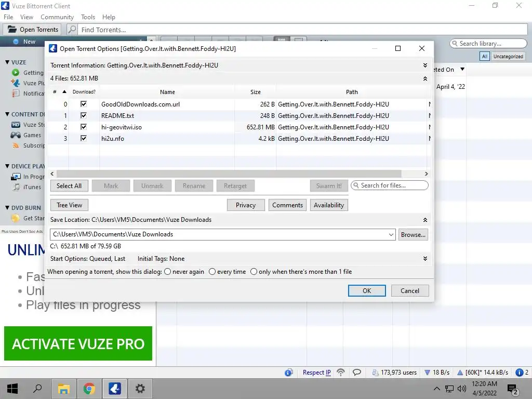Click the Getting Started sidebar icon

click(x=16, y=73)
